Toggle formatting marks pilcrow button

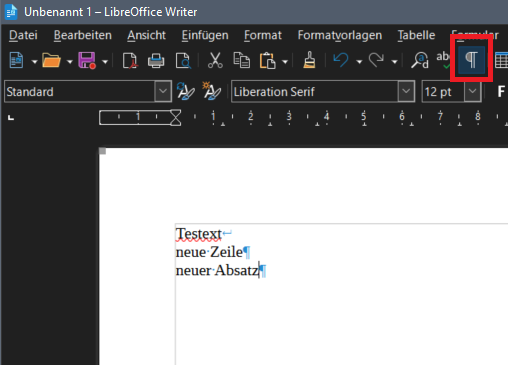tap(471, 60)
